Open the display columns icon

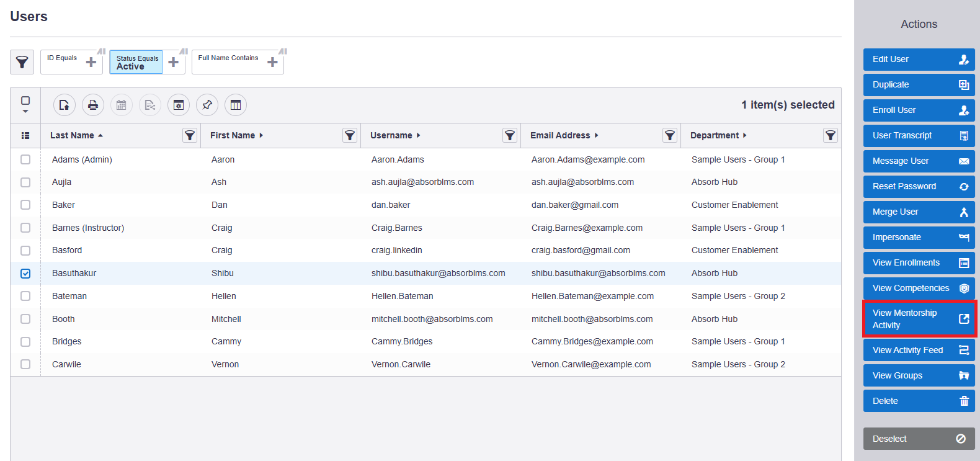[236, 105]
